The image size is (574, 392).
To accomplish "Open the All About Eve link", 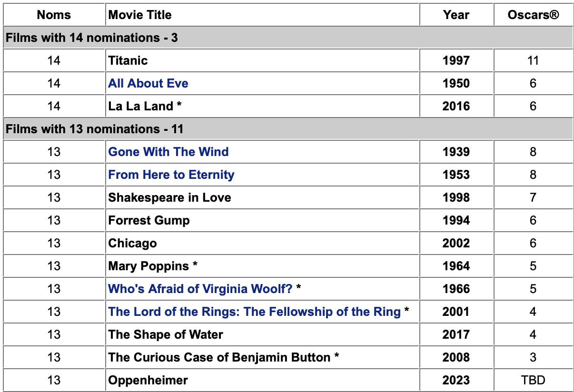I will [148, 83].
